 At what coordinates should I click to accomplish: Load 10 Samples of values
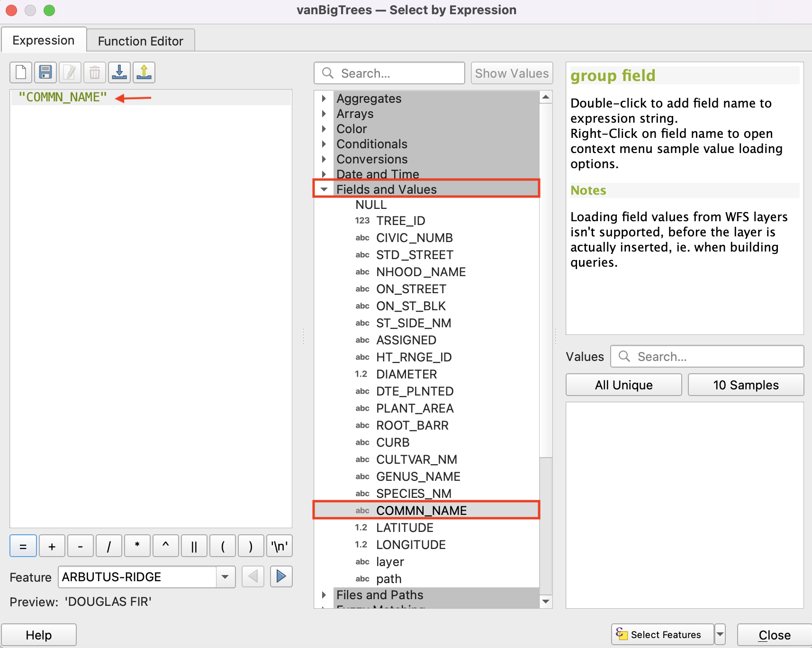coord(746,385)
